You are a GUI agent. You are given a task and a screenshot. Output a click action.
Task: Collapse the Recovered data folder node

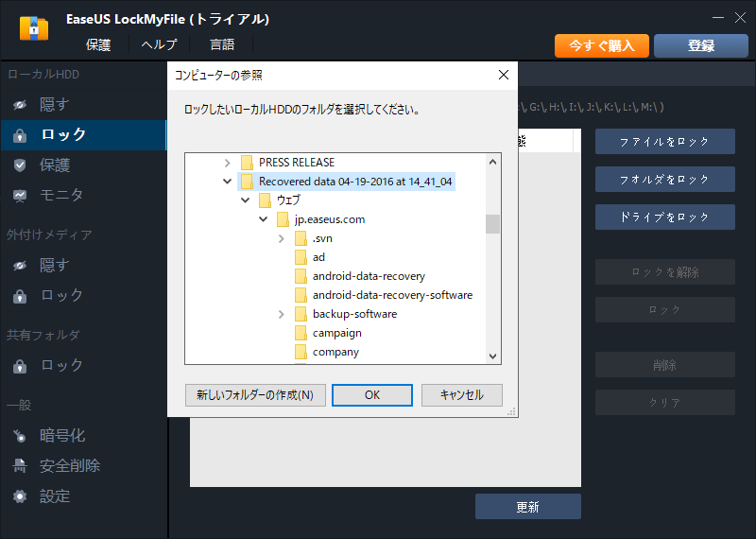227,182
